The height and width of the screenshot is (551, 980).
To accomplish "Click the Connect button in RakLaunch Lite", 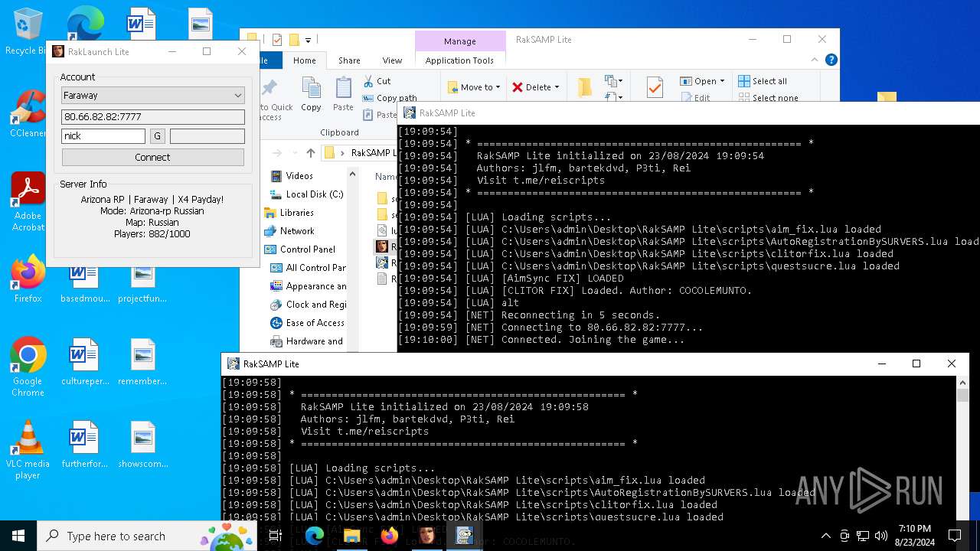I will pyautogui.click(x=153, y=157).
